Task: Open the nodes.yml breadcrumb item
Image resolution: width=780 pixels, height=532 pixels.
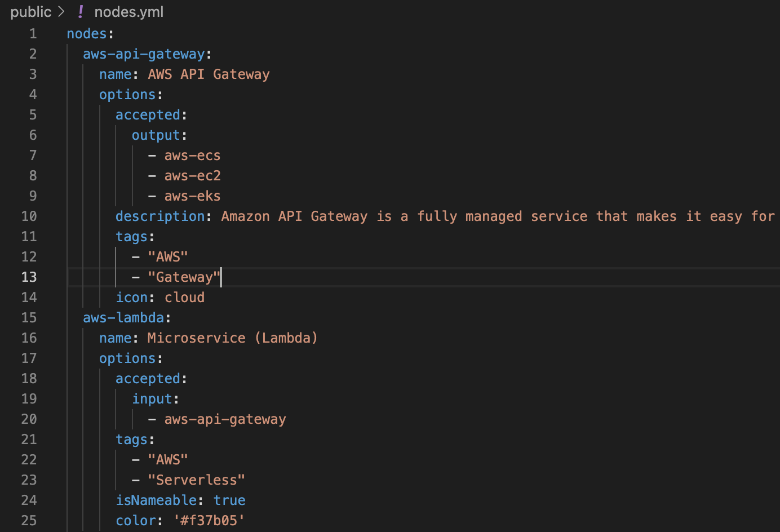Action: pos(128,12)
